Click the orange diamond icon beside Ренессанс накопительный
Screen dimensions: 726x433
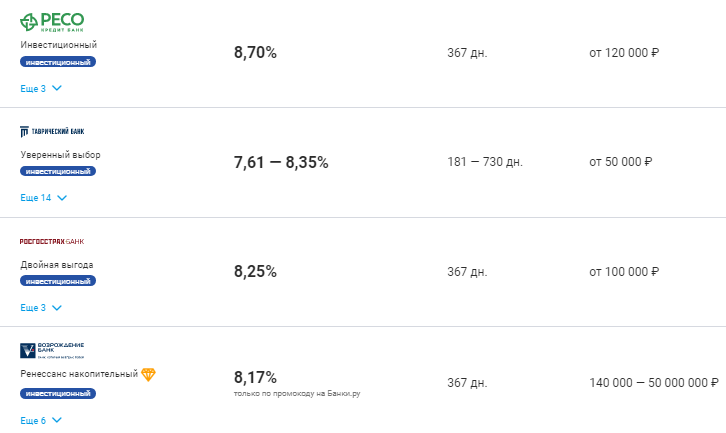click(x=148, y=374)
